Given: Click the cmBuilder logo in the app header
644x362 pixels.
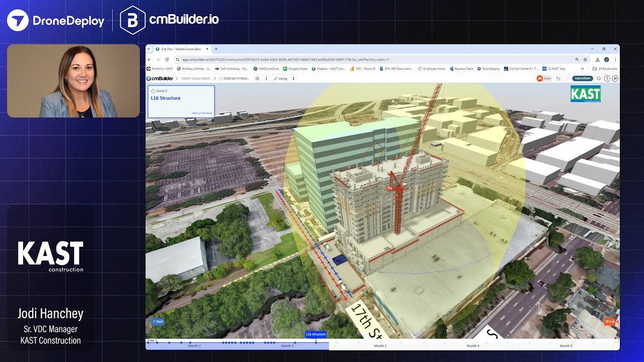Looking at the screenshot, I should coord(160,78).
